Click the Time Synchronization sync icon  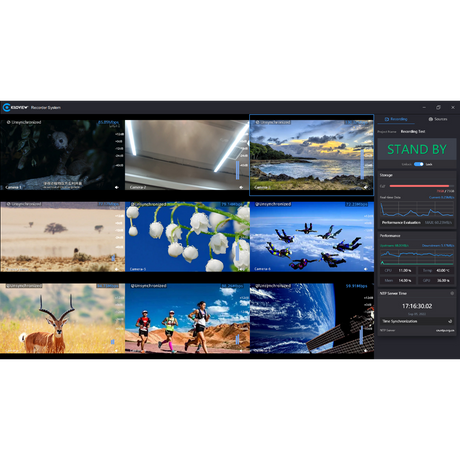450,321
